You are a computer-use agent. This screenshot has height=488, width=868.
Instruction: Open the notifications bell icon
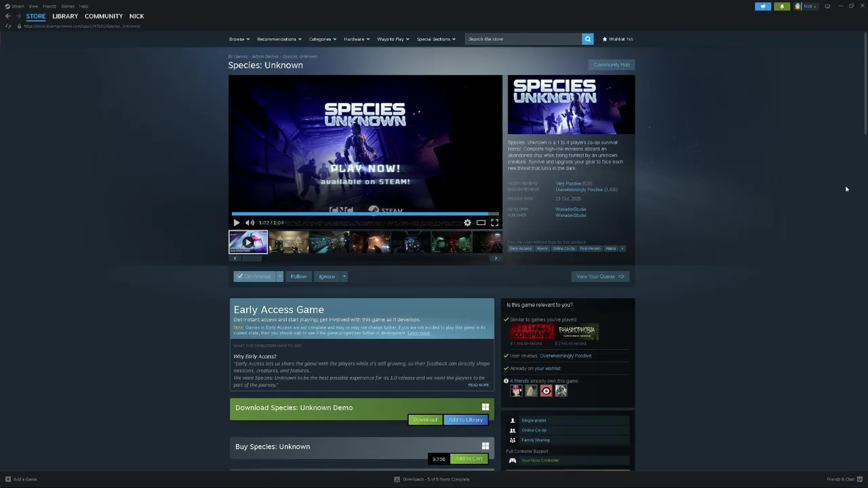point(782,6)
